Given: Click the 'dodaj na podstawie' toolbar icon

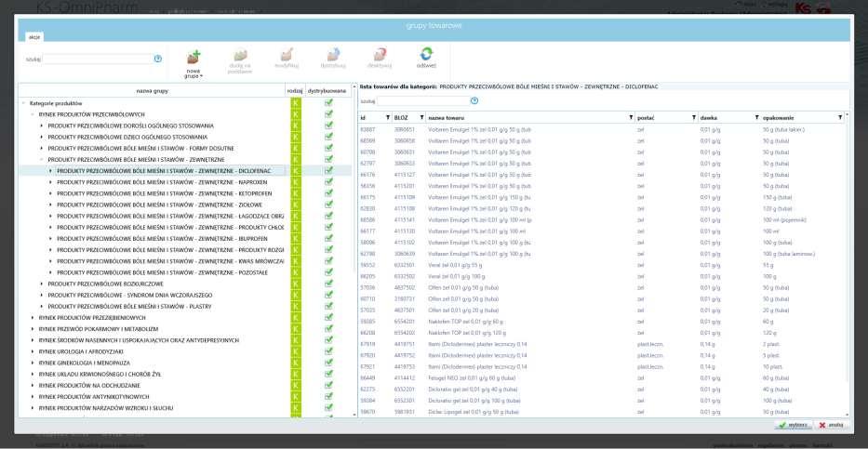Looking at the screenshot, I should (x=240, y=56).
